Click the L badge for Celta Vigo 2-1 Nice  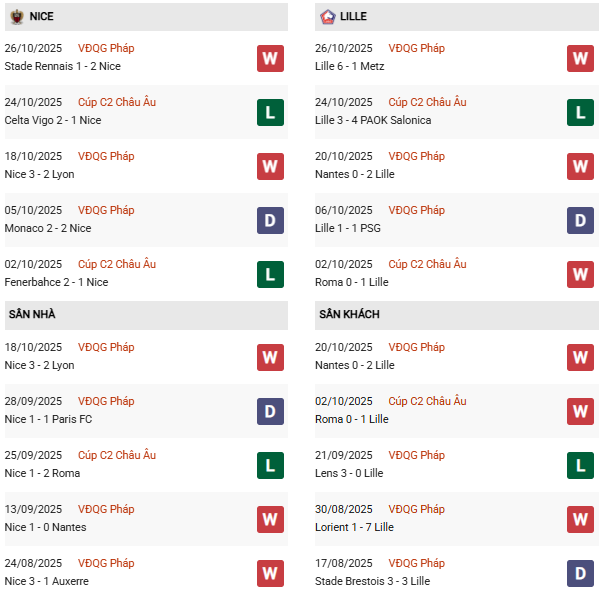(270, 112)
